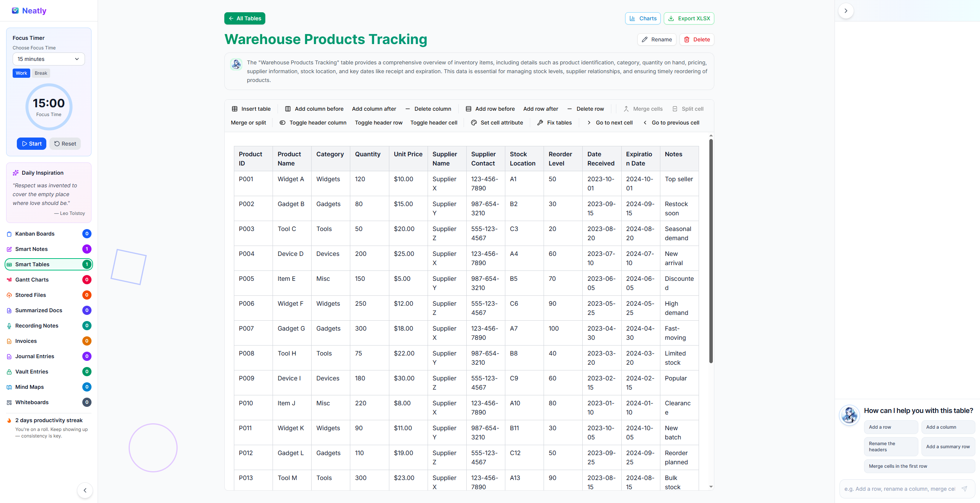
Task: Open the 15 minutes focus time dropdown
Action: [x=49, y=59]
